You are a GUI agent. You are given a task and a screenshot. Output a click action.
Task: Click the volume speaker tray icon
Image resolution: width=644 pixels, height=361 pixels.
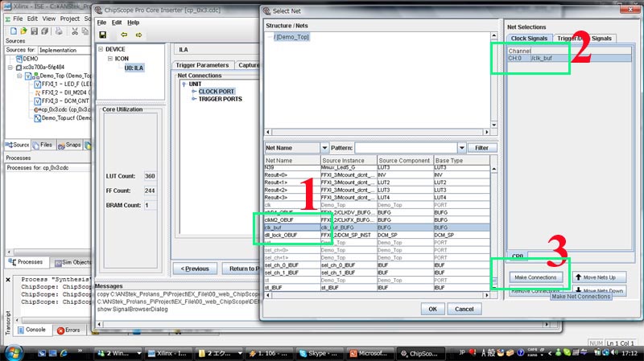614,352
